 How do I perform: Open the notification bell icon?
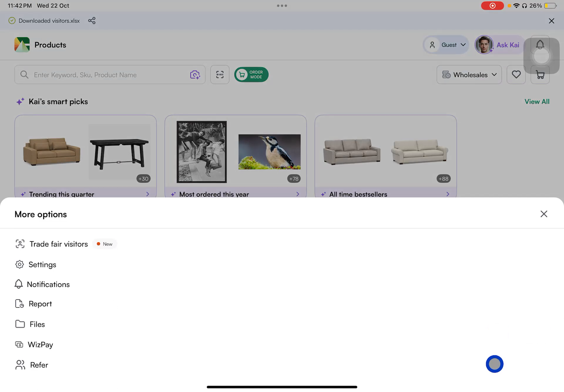(x=540, y=45)
